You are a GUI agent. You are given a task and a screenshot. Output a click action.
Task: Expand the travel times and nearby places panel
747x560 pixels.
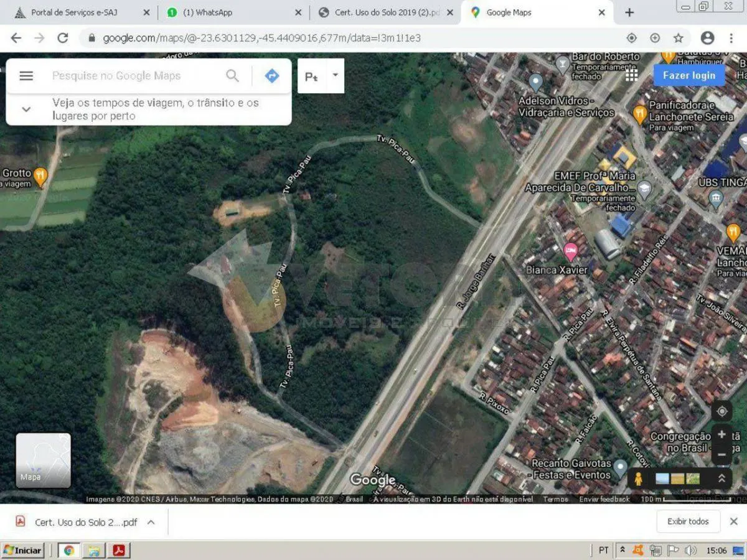click(26, 109)
